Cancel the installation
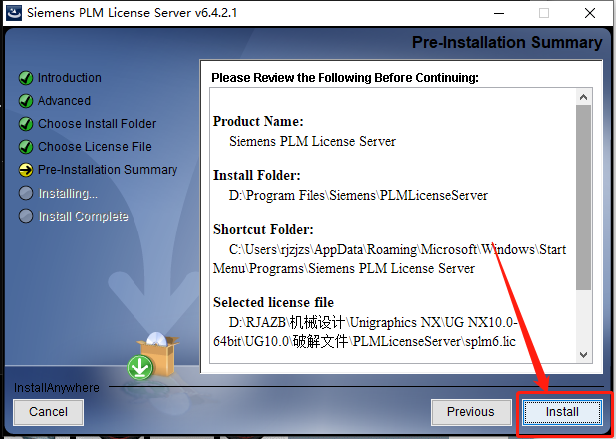Screen dimensions: 616x439 48,412
